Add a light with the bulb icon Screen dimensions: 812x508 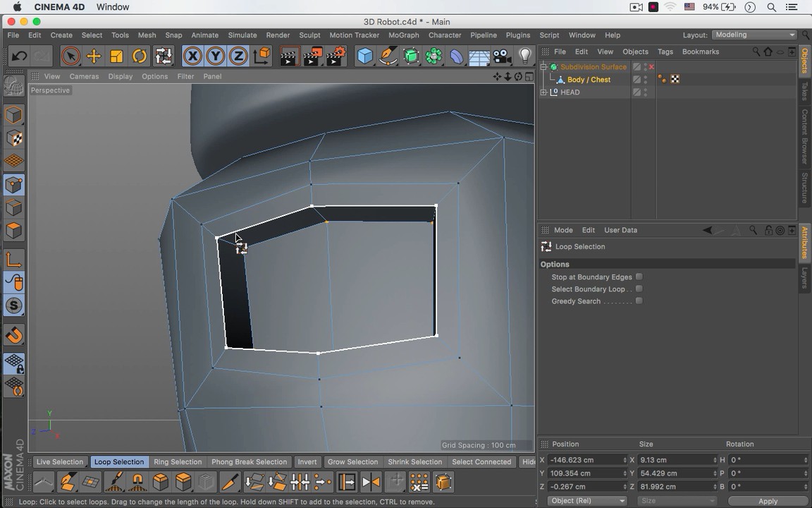pos(524,56)
